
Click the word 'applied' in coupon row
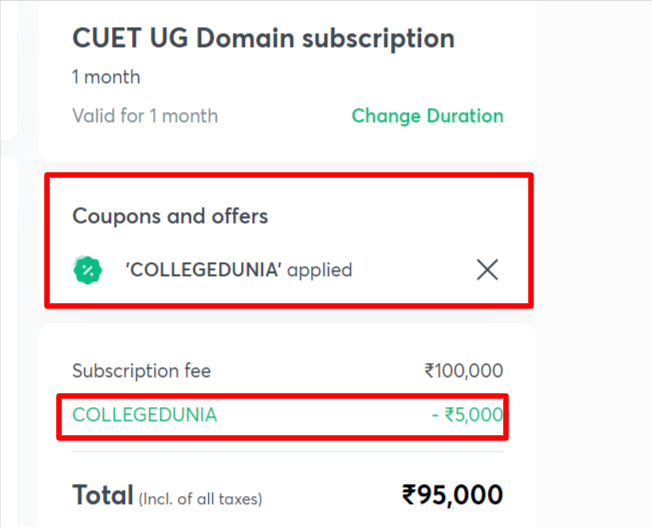click(320, 269)
